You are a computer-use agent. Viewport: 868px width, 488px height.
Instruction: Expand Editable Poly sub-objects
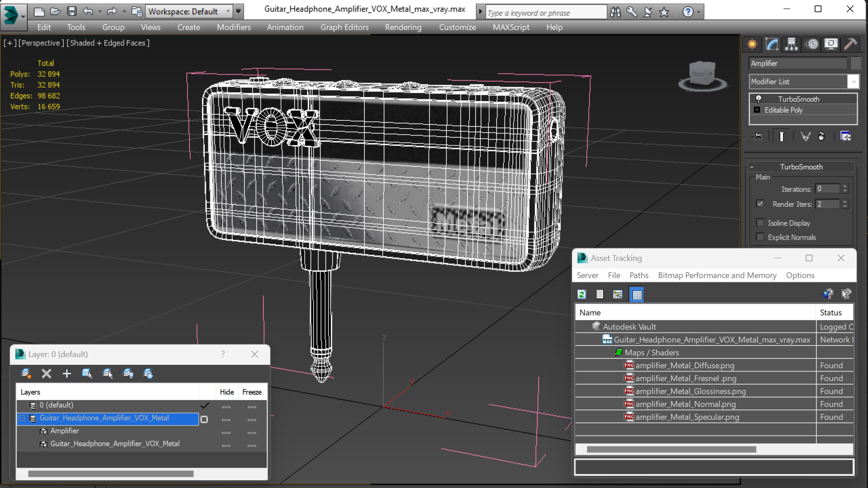pyautogui.click(x=757, y=110)
